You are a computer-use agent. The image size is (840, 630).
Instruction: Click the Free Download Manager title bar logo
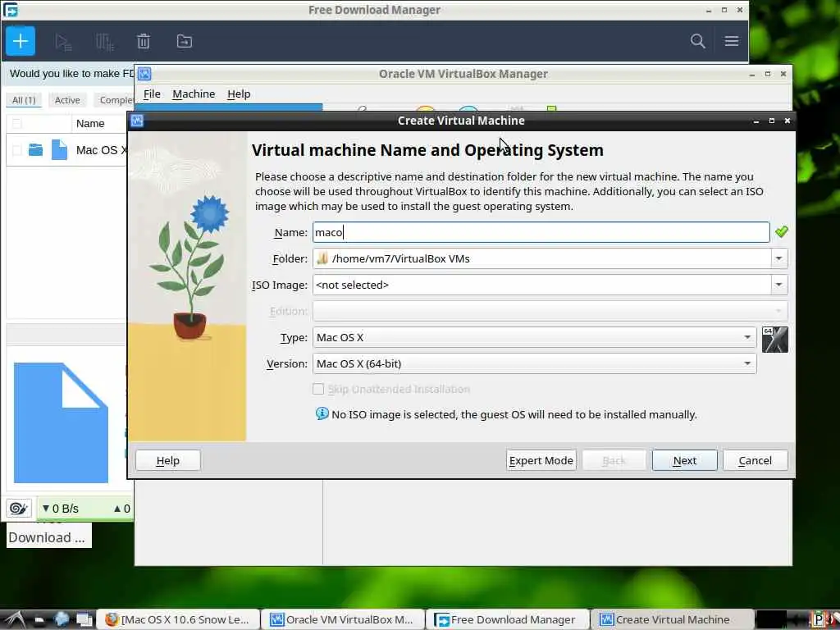[x=11, y=10]
